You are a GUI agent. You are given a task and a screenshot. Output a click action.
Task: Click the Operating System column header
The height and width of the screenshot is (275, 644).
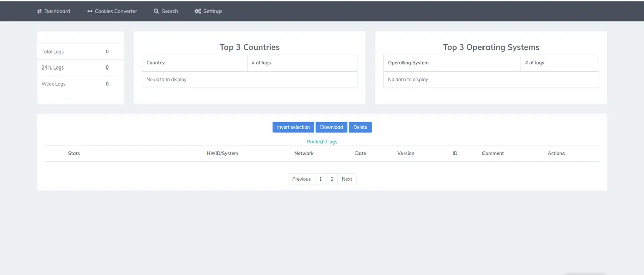click(x=408, y=63)
